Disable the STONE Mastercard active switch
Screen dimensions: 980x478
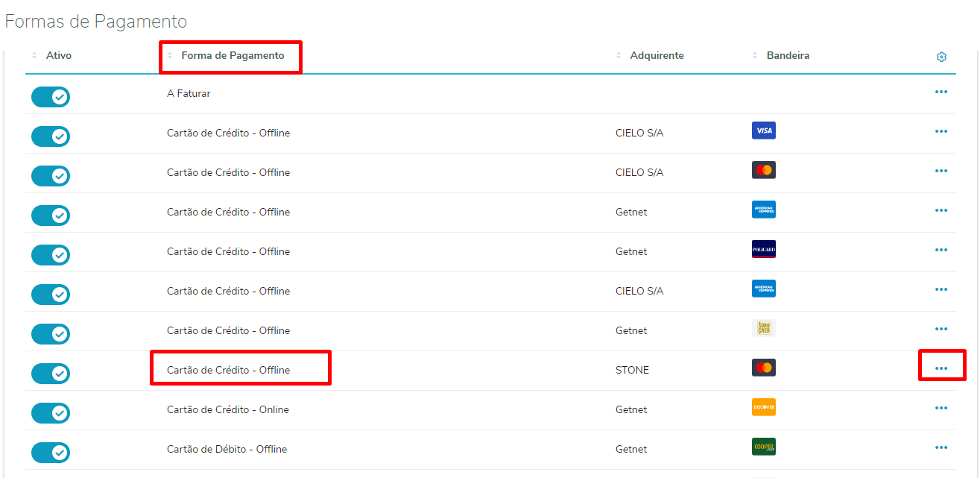(x=51, y=374)
